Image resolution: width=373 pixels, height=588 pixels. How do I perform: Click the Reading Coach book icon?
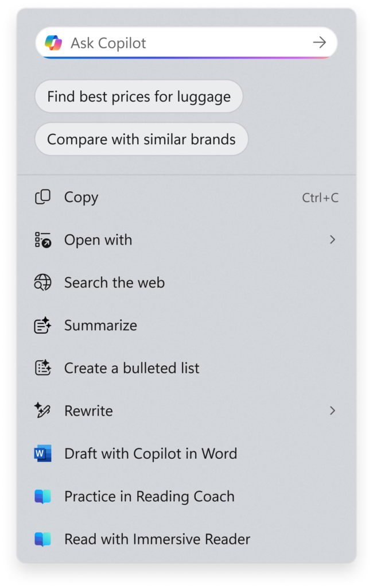(42, 496)
